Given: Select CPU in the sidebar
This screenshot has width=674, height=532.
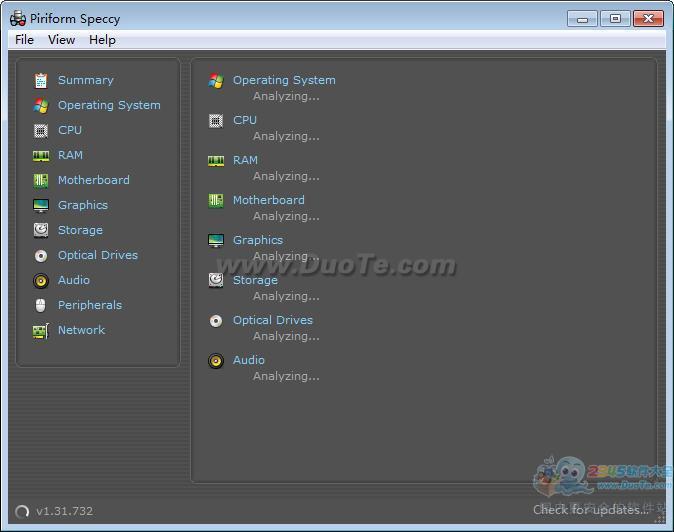Looking at the screenshot, I should pyautogui.click(x=70, y=130).
